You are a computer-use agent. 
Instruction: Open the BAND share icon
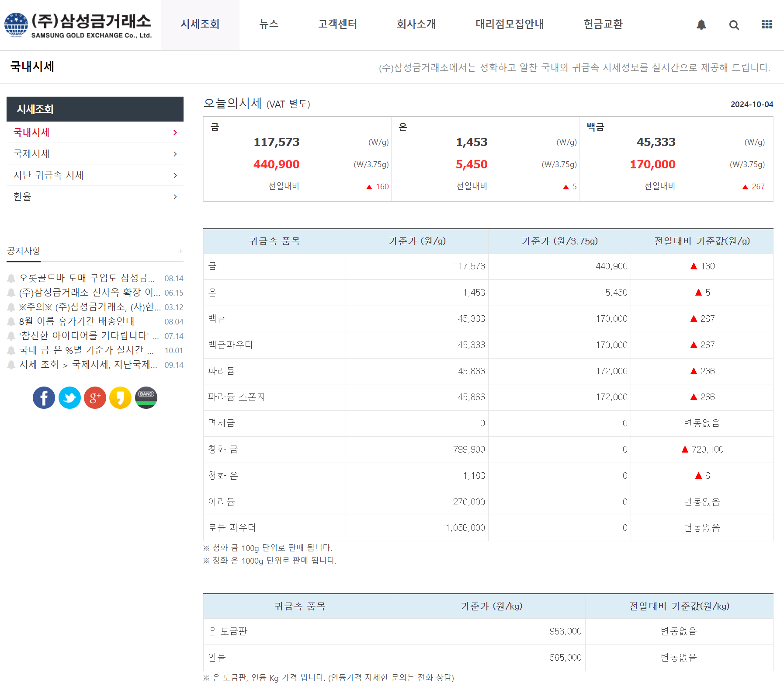click(x=146, y=397)
